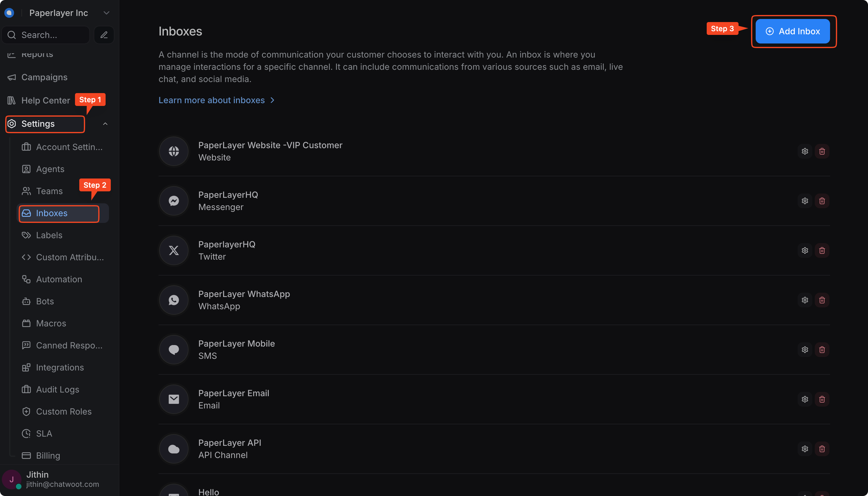Click the PaperLayer Mobile inbox name

(x=236, y=344)
